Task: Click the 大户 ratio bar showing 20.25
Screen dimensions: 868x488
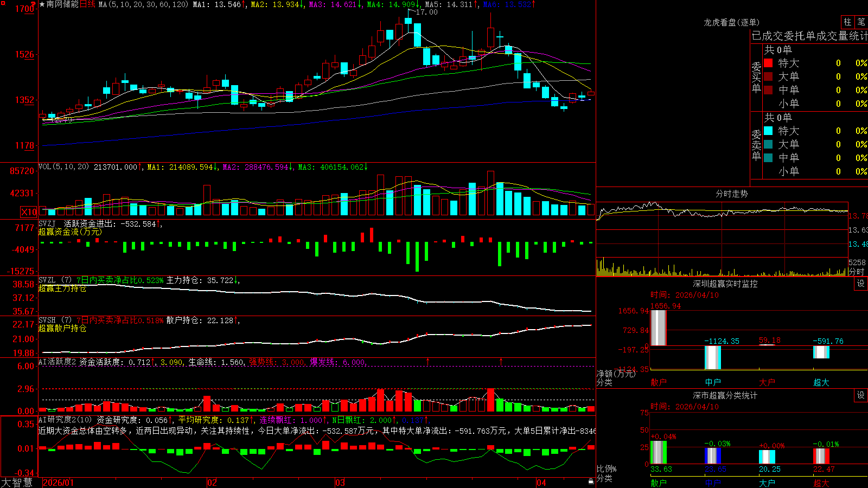Action: 767,457
